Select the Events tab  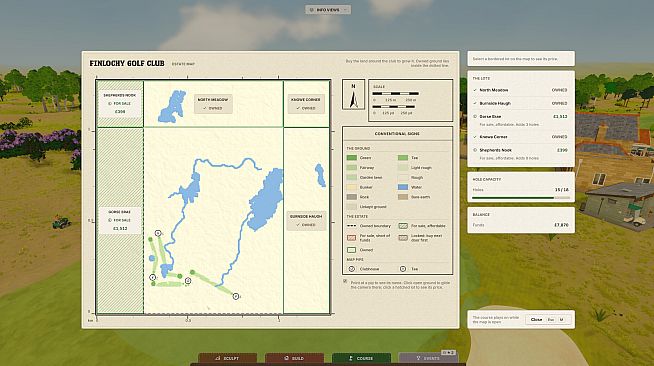[x=428, y=358]
